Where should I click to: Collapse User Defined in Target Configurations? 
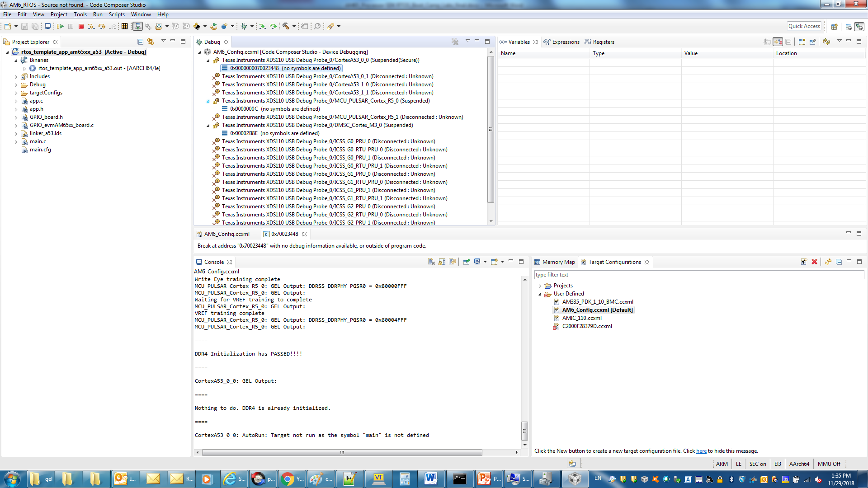pyautogui.click(x=540, y=294)
